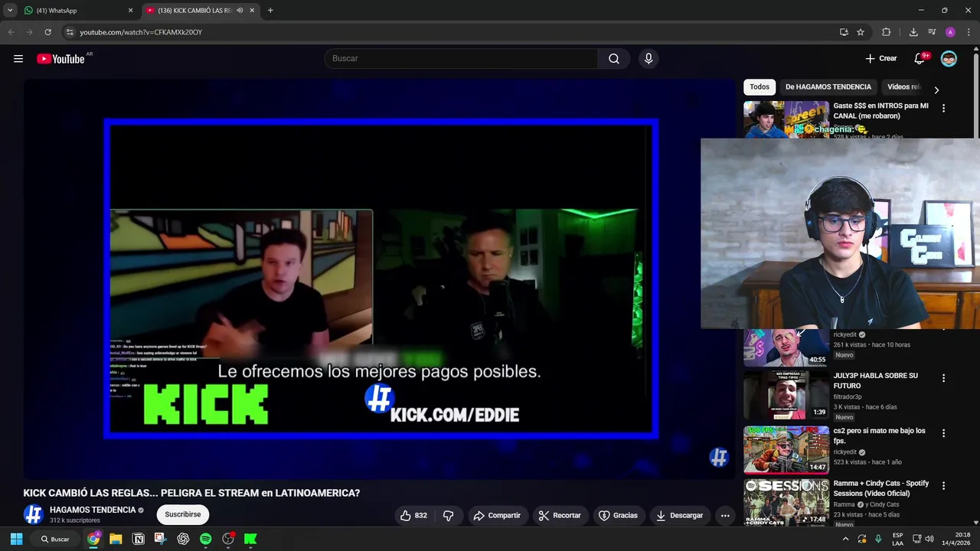Screen dimensions: 980x551
Task: Open Chrome profile avatar A
Action: click(950, 32)
